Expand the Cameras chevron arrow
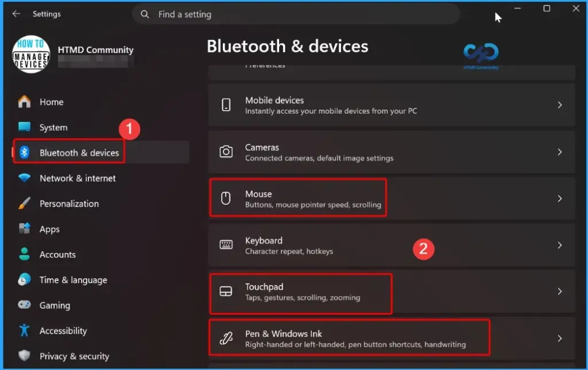Viewport: 588px width, 370px height. 559,152
